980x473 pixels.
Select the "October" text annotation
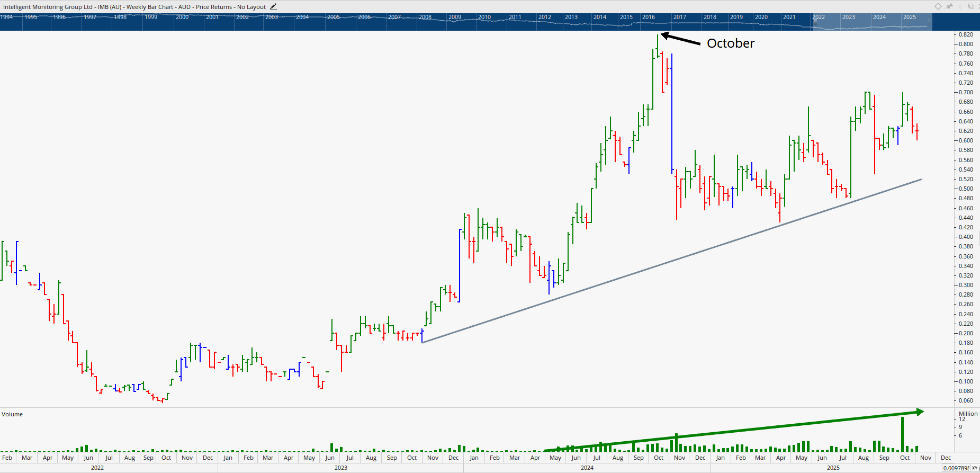[x=731, y=43]
